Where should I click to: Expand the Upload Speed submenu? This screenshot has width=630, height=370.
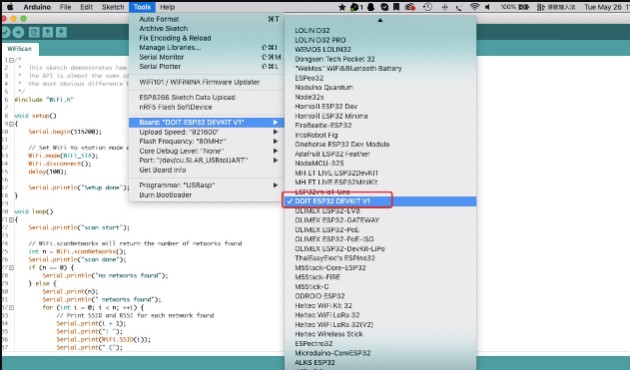click(x=206, y=132)
